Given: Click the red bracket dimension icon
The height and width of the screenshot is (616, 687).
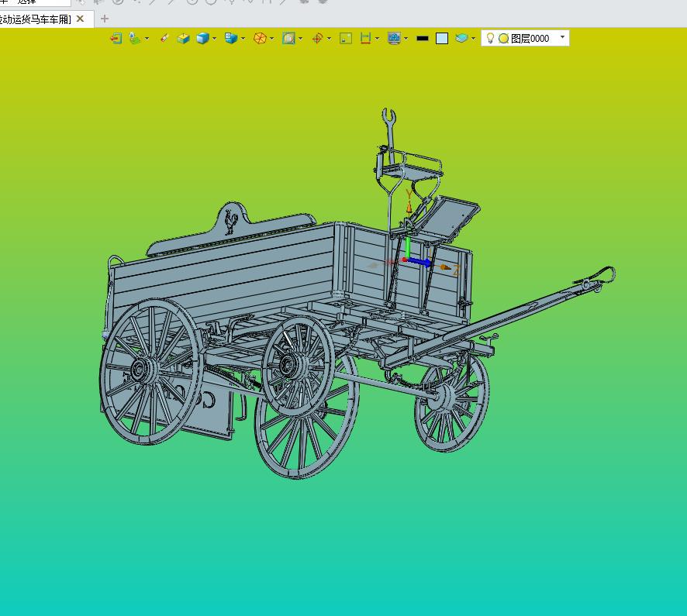Looking at the screenshot, I should pyautogui.click(x=365, y=39).
